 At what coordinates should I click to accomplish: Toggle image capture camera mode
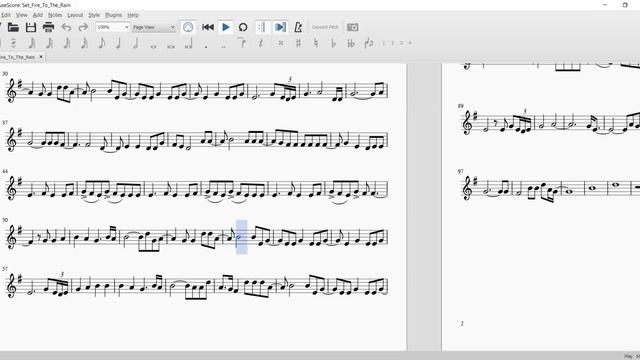click(x=353, y=27)
